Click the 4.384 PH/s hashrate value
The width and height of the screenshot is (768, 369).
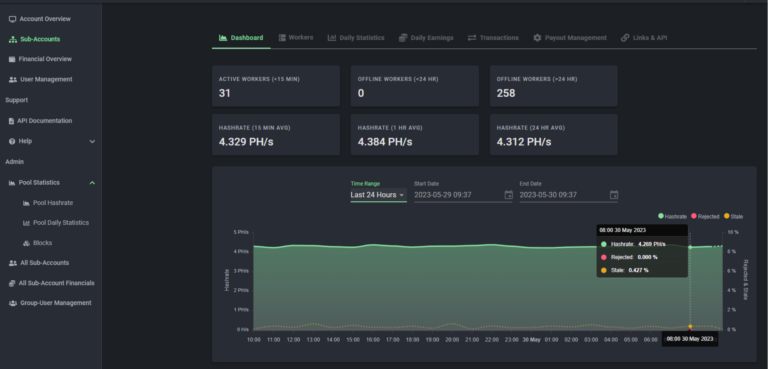pos(385,142)
